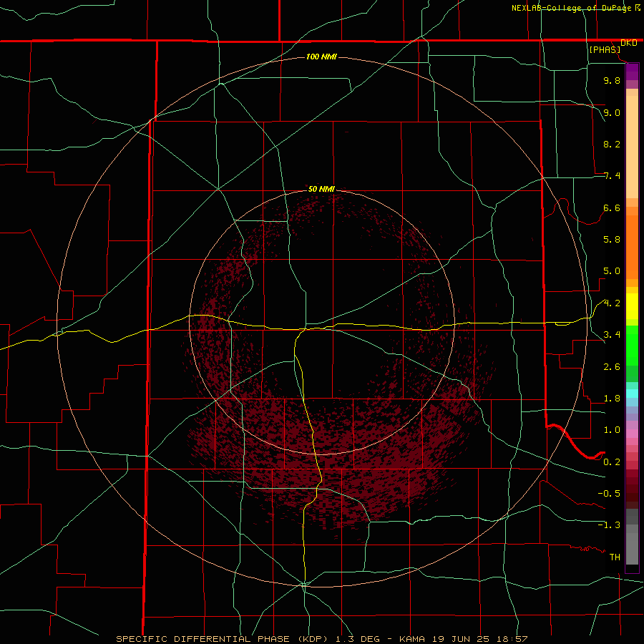Image resolution: width=644 pixels, height=644 pixels.
Task: Click the 9.8 scale value
Action: tap(612, 80)
